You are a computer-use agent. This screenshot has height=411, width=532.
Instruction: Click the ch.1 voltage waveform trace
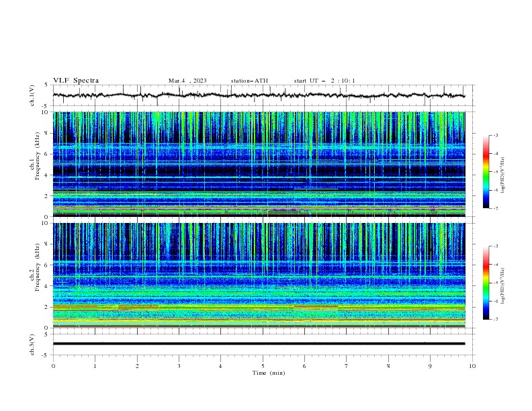(259, 95)
